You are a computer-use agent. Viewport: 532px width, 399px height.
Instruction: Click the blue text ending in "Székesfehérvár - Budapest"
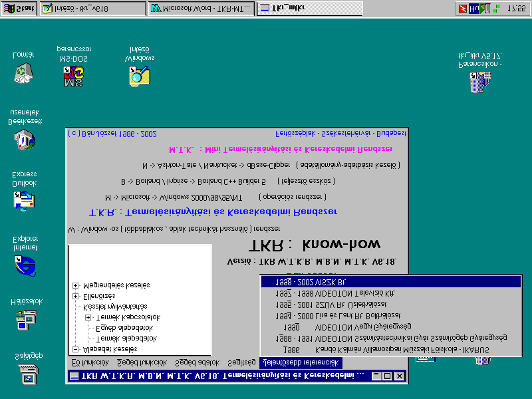(x=340, y=134)
